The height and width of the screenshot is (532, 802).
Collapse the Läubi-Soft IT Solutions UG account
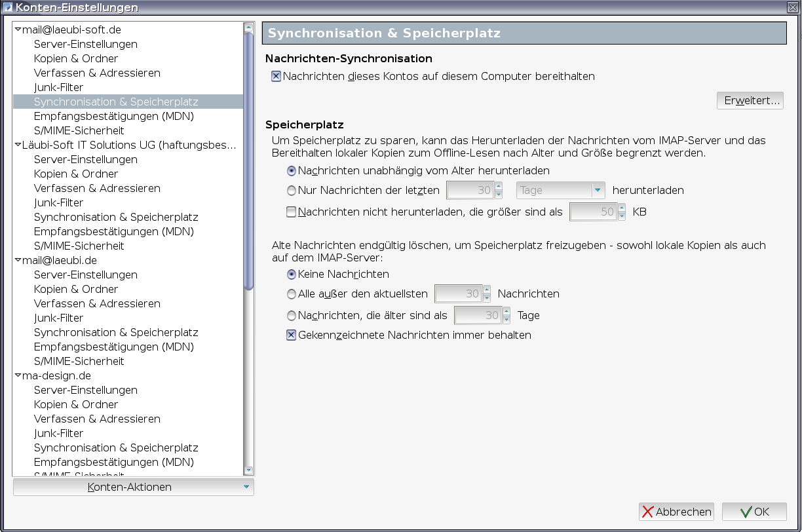18,145
